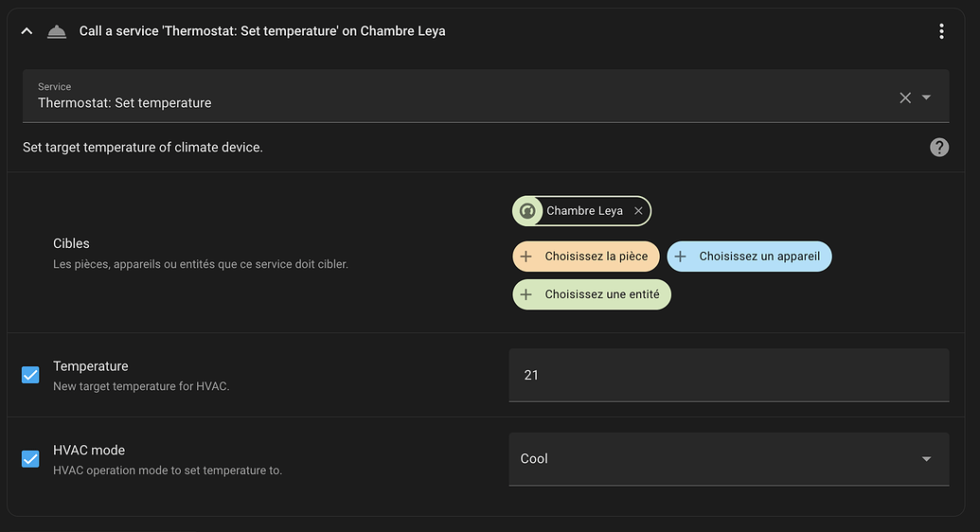Open the three-dot overflow menu
The image size is (980, 532).
[x=941, y=31]
